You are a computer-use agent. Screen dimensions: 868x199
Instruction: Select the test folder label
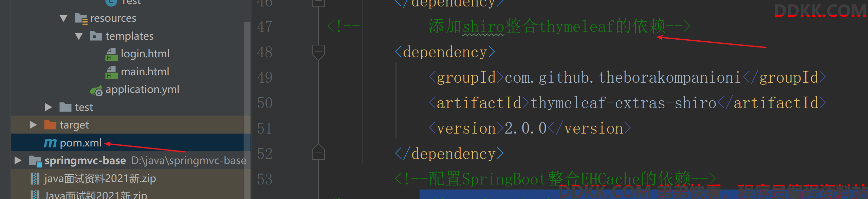(84, 107)
